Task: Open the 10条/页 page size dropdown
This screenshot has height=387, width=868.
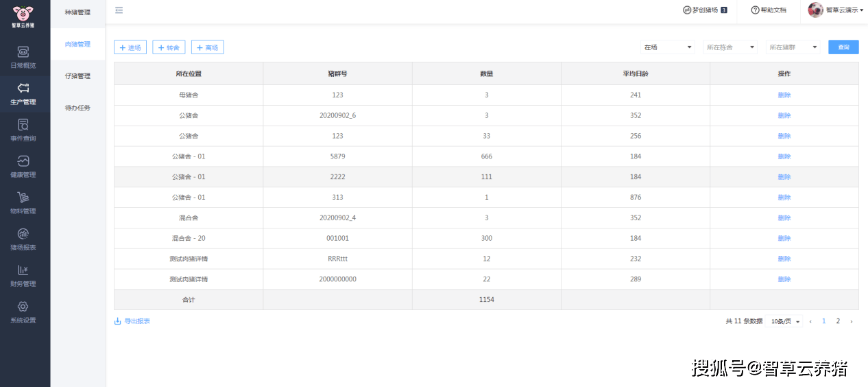Action: (785, 321)
